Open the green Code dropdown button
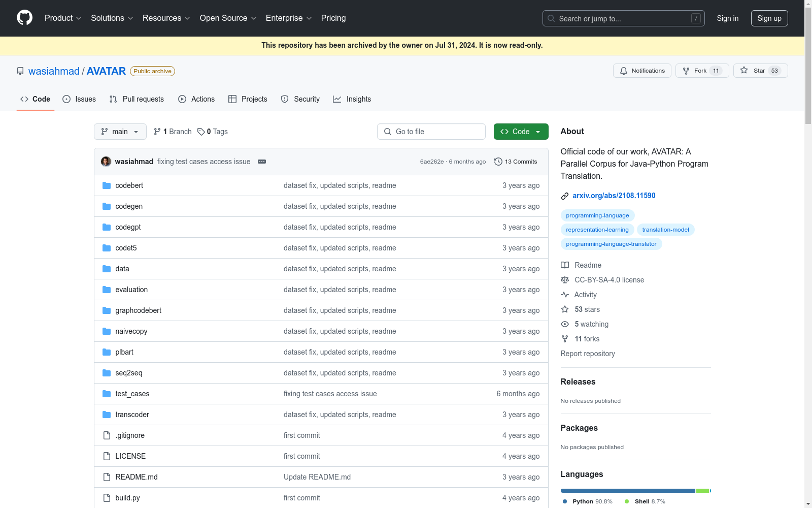 pyautogui.click(x=521, y=132)
